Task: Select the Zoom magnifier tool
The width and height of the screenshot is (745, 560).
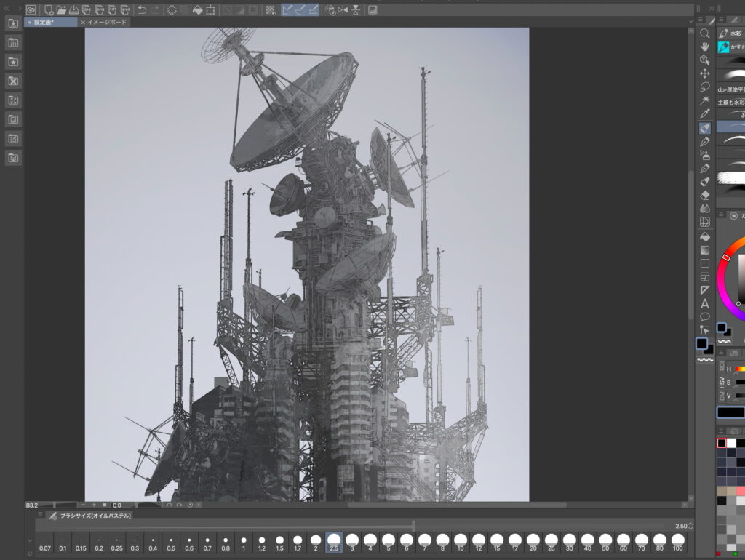Action: coord(704,33)
